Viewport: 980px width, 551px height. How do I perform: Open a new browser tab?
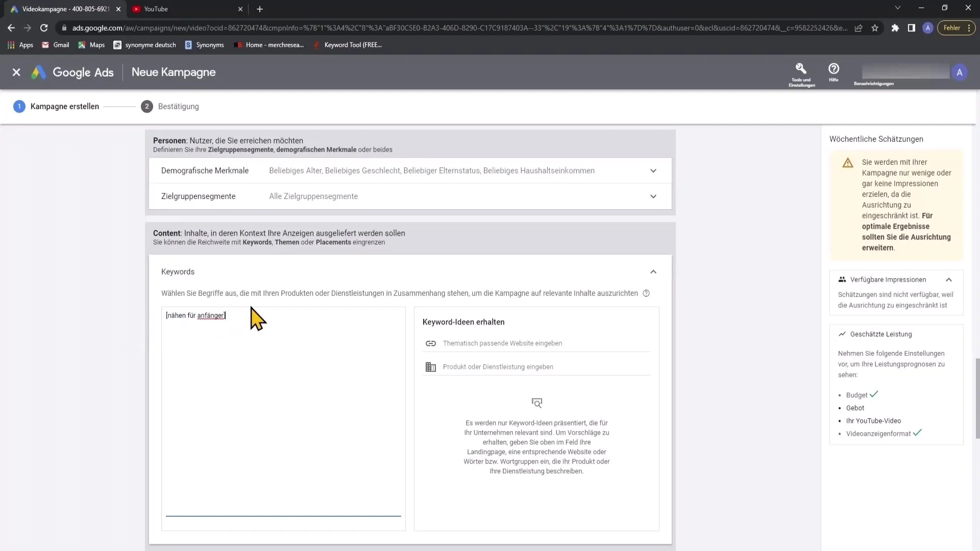[260, 9]
